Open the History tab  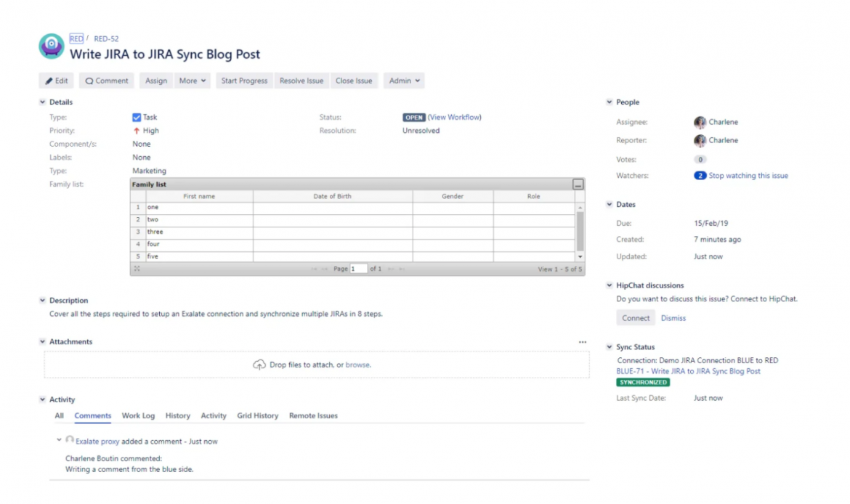178,415
